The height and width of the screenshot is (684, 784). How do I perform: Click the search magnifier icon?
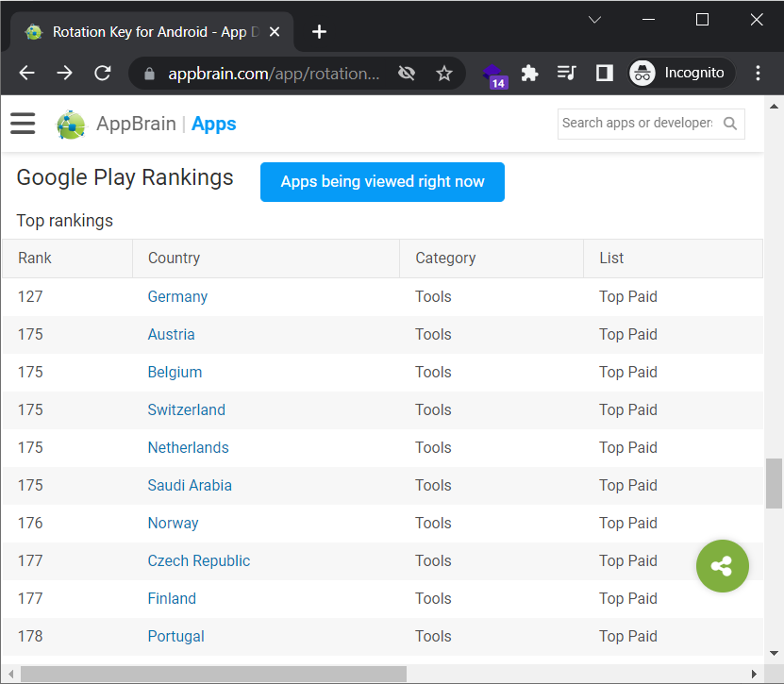pos(730,124)
